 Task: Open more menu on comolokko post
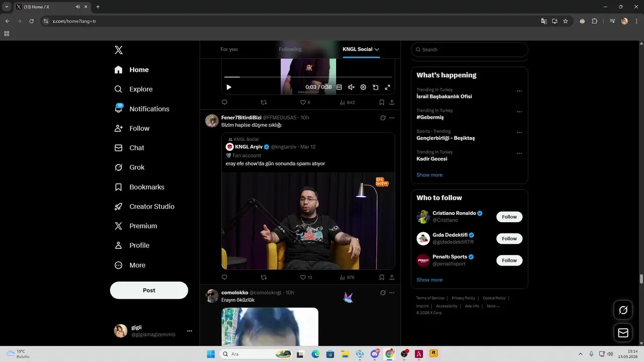392,293
